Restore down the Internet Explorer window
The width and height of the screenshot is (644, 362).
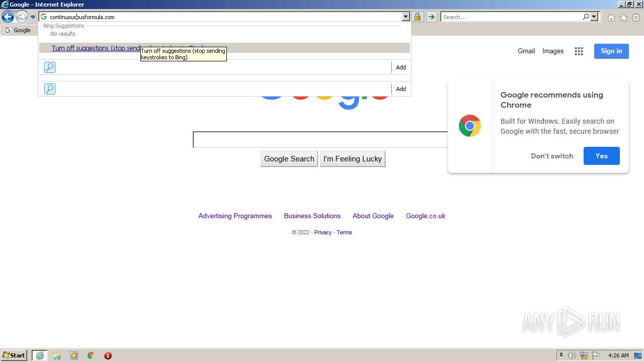click(630, 4)
